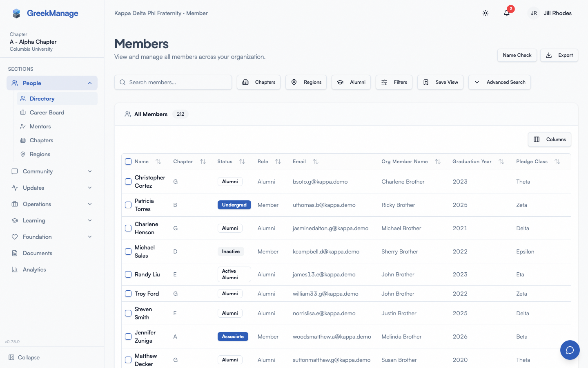
Task: Click the Save View button
Action: pos(440,82)
